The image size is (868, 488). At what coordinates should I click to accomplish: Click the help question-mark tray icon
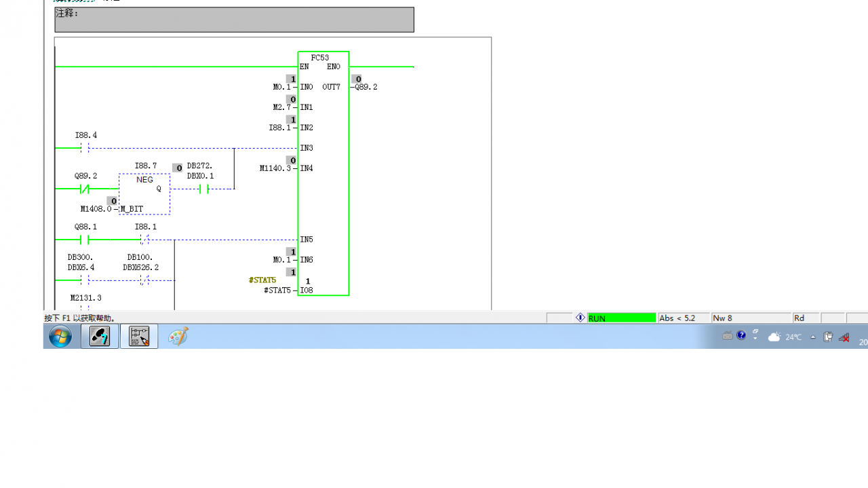click(x=741, y=335)
